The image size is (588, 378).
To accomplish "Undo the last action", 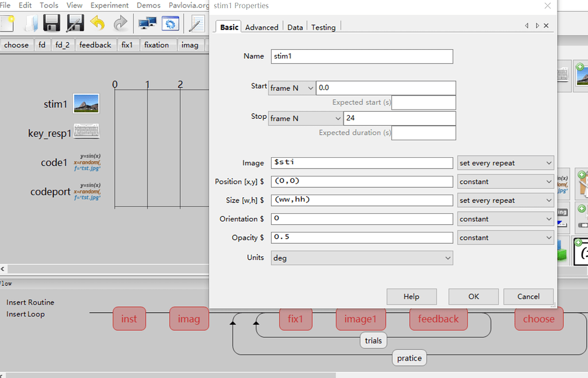I will (x=96, y=22).
